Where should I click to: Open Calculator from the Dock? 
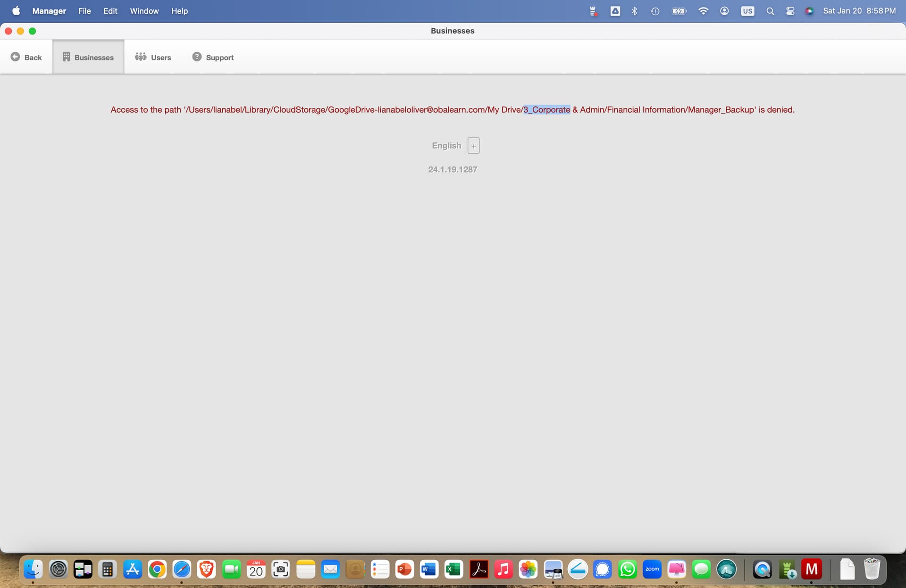(x=108, y=569)
